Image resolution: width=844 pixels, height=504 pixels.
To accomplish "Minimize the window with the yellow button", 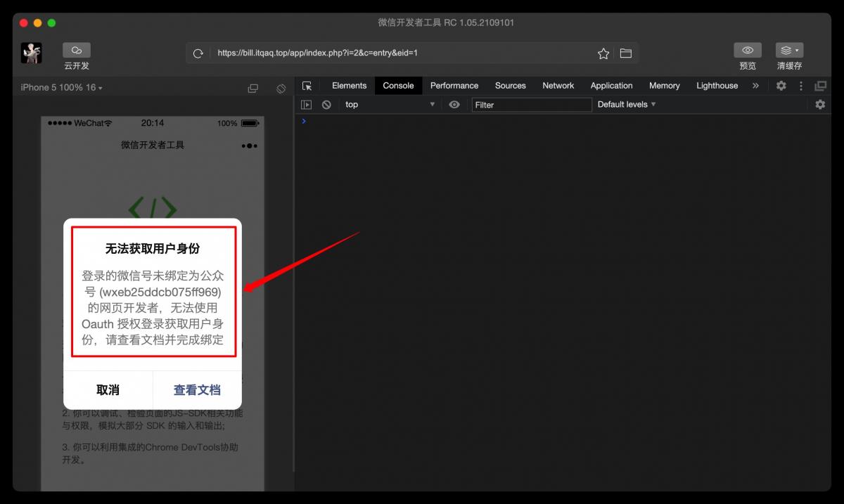I will pyautogui.click(x=37, y=22).
